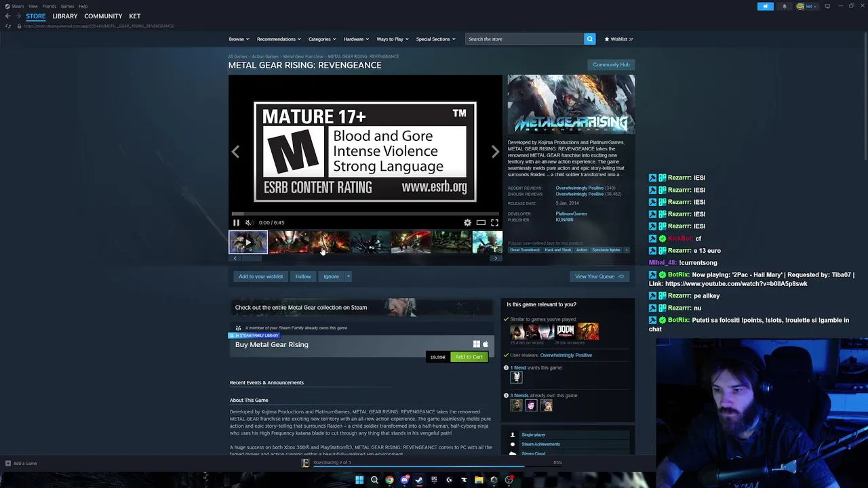
Task: Open PlatinumGames developer link
Action: tap(572, 213)
